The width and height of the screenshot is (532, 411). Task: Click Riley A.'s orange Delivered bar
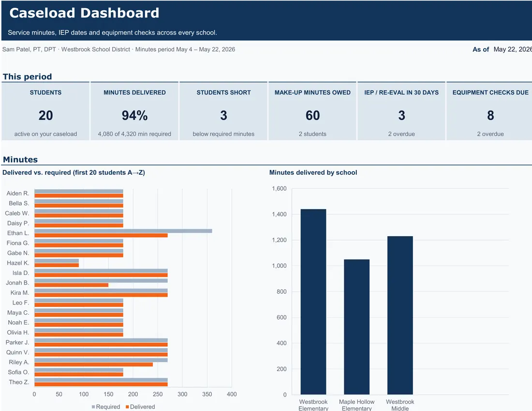pyautogui.click(x=94, y=365)
